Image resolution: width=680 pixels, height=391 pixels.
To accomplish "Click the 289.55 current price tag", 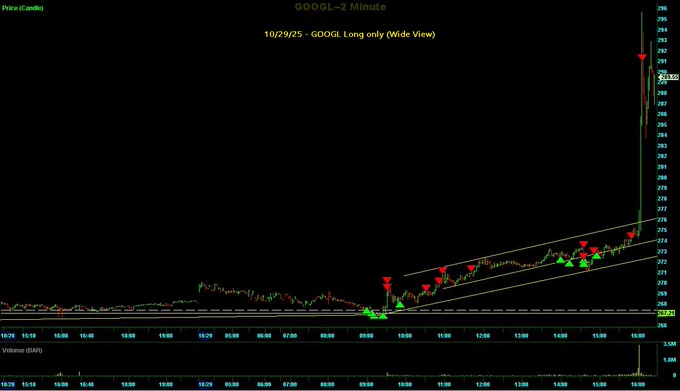I will click(669, 77).
